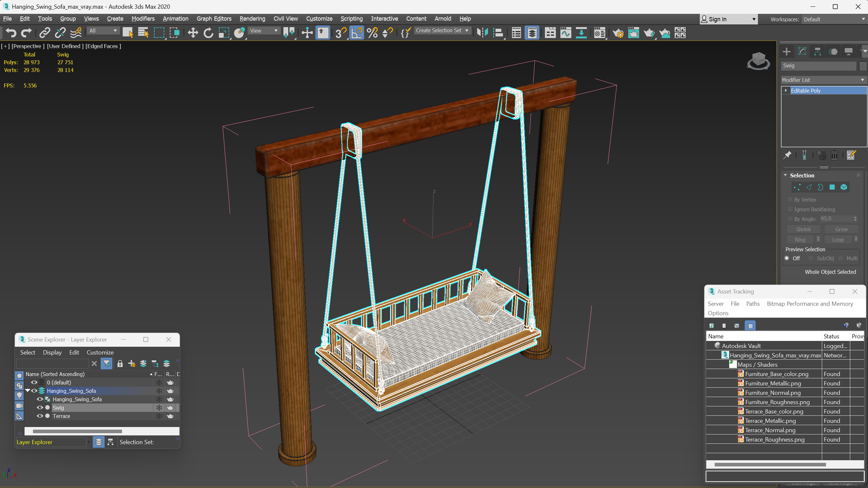Toggle the Angle Snap icon
The image size is (868, 488).
356,33
